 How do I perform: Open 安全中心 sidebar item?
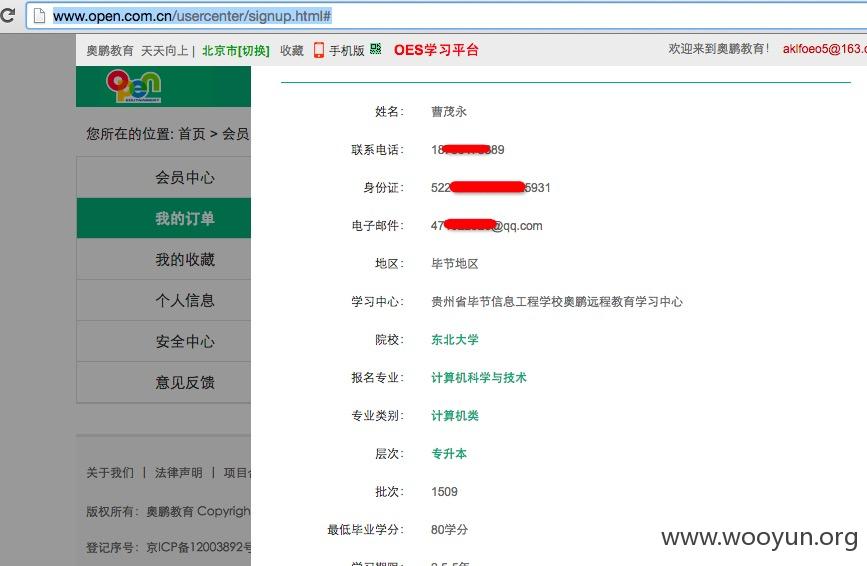[164, 341]
